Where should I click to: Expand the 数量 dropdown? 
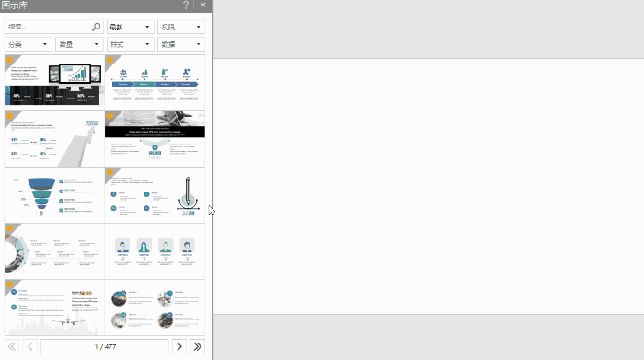point(79,44)
